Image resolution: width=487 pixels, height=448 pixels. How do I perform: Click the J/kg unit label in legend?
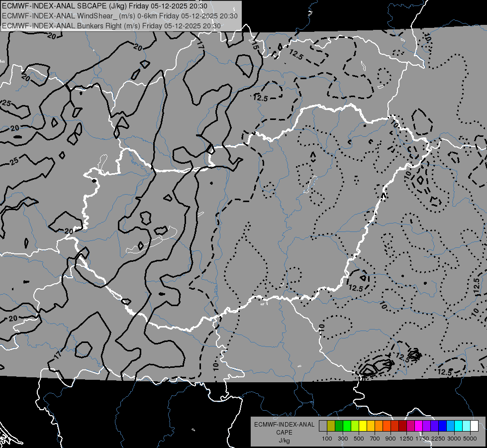click(284, 441)
